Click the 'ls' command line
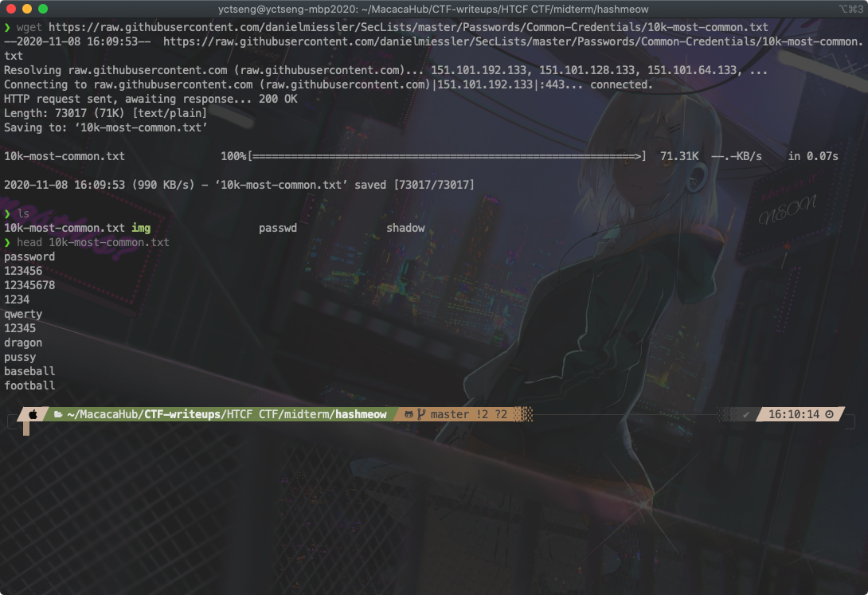The image size is (868, 595). coord(23,213)
